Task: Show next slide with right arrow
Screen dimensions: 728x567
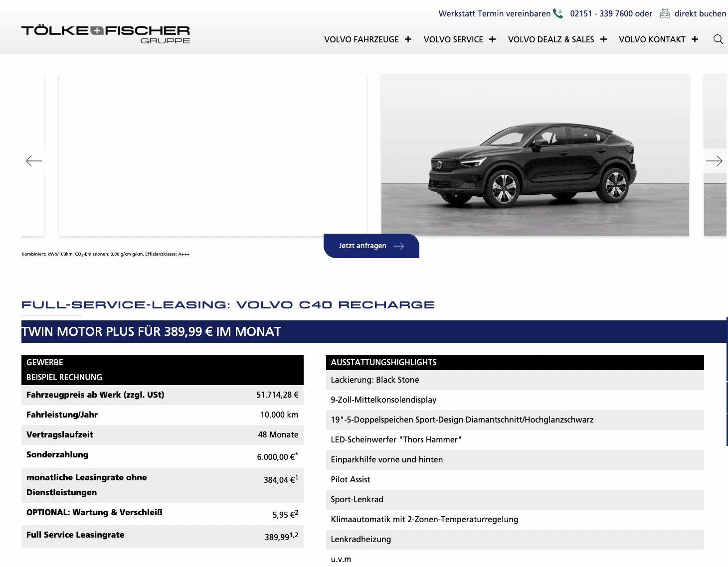Action: tap(714, 161)
